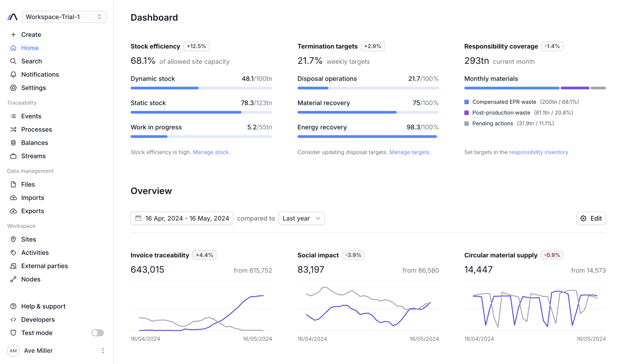Screen dimensions: 623x364
Task: Click the Manage stock link
Action: point(211,152)
